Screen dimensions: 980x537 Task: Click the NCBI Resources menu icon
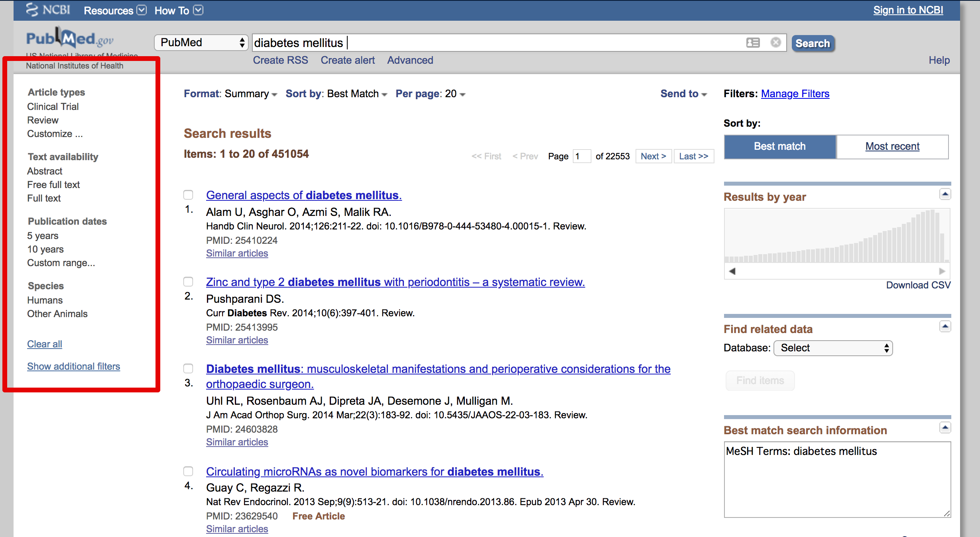[x=144, y=9]
